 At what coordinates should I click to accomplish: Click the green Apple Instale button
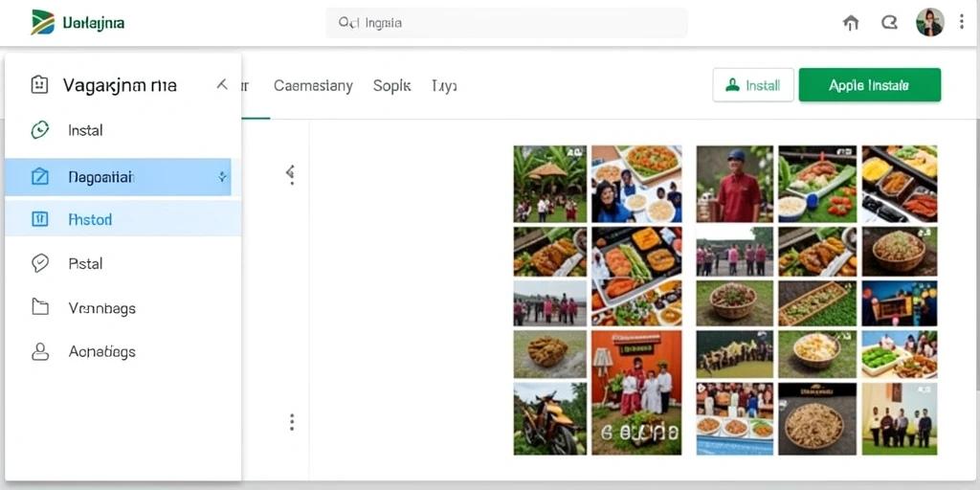(x=869, y=85)
